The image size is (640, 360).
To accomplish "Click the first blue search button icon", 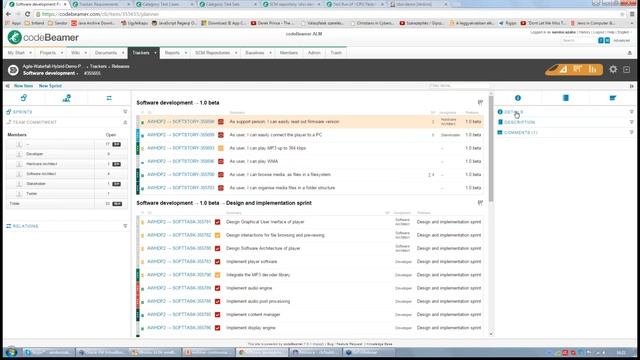I will (x=600, y=40).
